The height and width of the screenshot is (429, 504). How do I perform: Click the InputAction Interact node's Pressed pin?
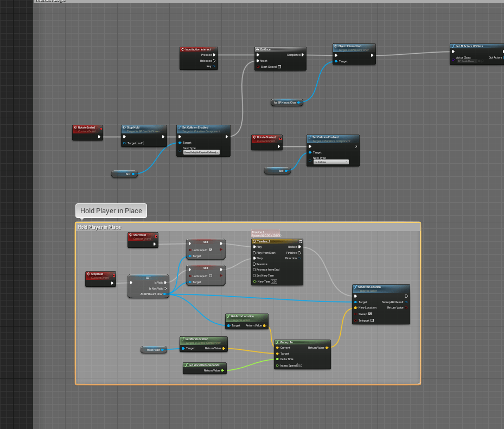tap(214, 55)
